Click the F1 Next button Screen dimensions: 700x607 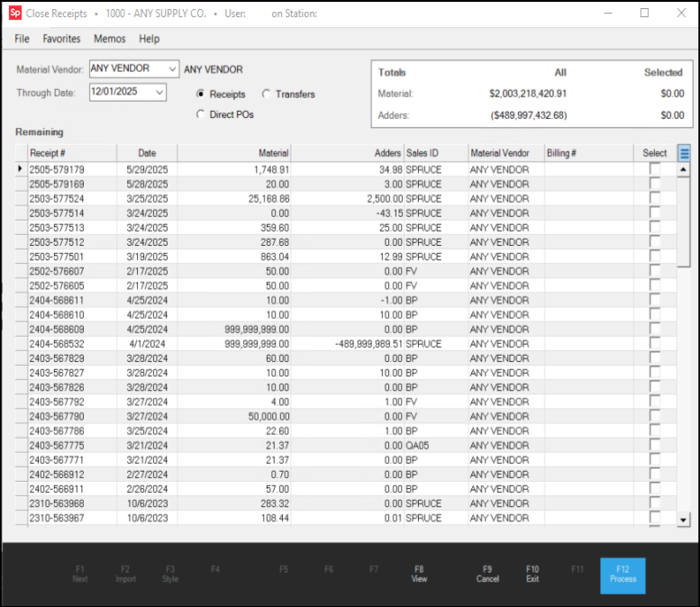(x=80, y=574)
